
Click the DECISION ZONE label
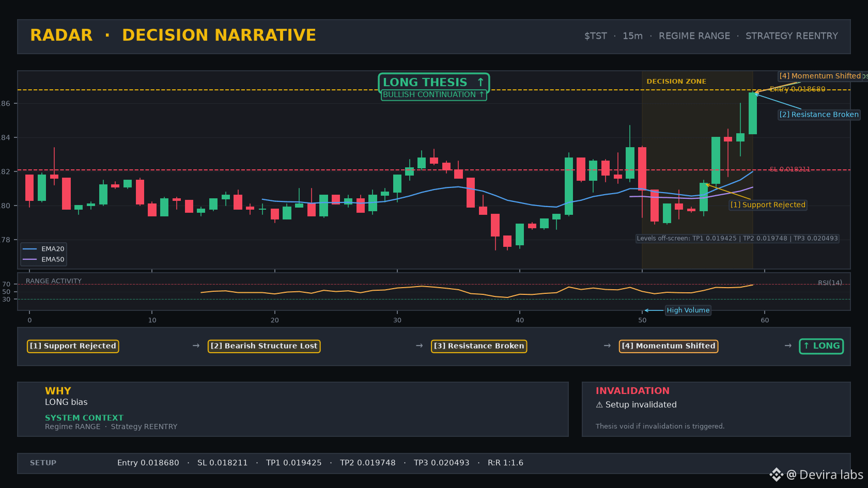click(x=676, y=82)
